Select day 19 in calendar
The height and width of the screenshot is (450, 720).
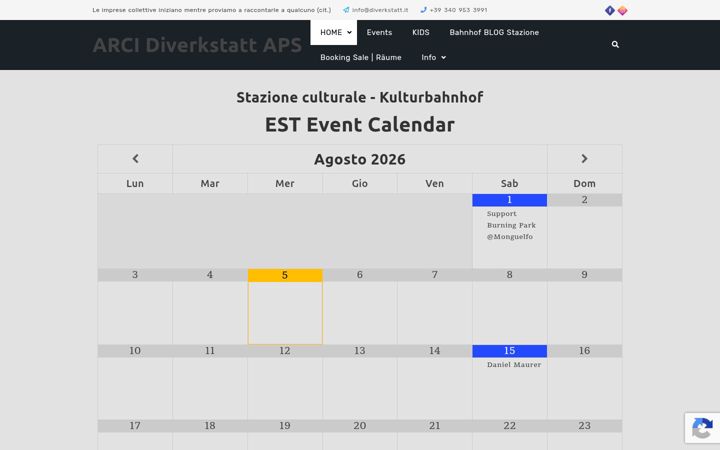click(285, 426)
